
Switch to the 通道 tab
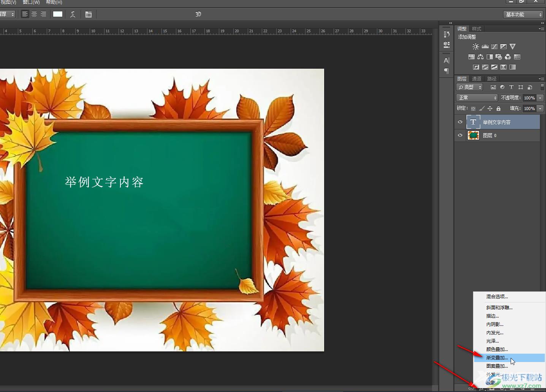[x=476, y=79]
